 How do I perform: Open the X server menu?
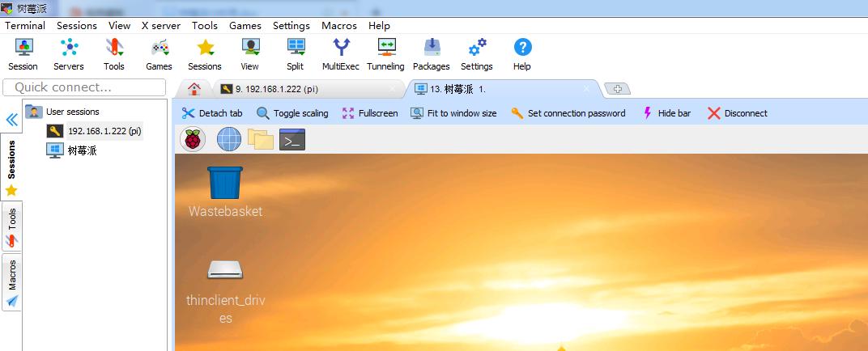(x=161, y=25)
